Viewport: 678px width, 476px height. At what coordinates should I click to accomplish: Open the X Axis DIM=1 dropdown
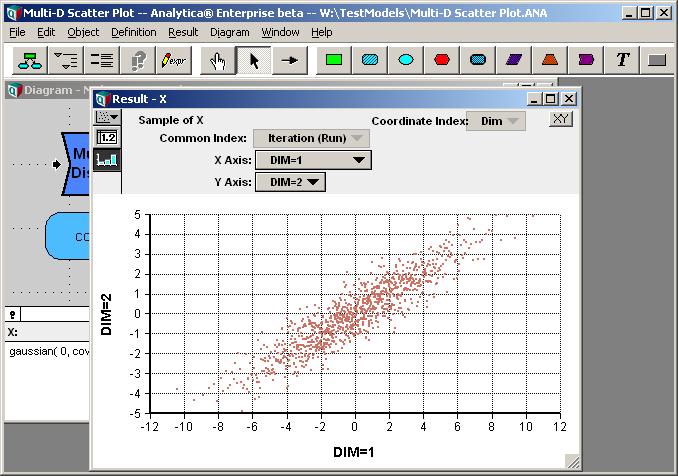click(313, 160)
